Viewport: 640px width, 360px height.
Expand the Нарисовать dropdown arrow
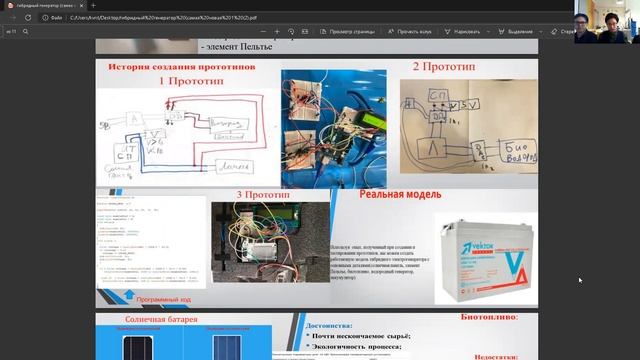488,31
